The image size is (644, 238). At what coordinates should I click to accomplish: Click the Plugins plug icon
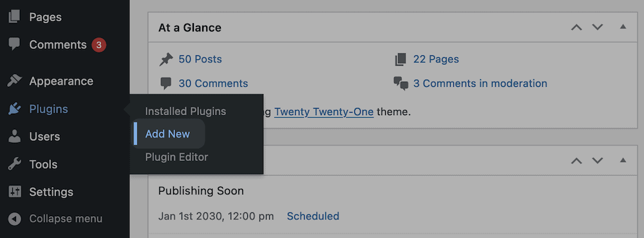(14, 109)
